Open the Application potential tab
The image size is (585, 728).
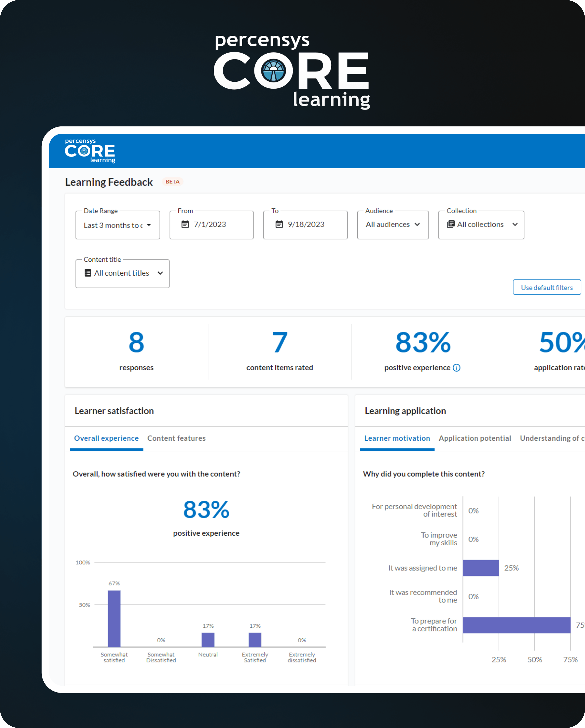pos(474,438)
